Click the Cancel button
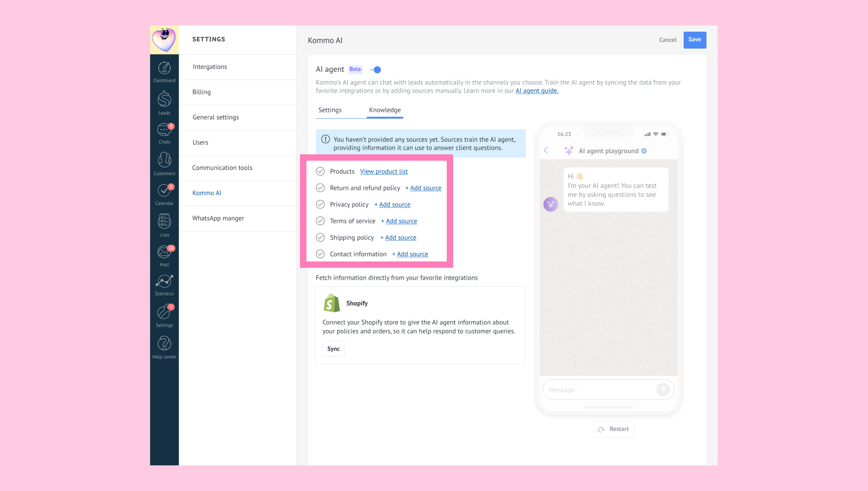Screen dimensions: 868x491 pos(668,40)
